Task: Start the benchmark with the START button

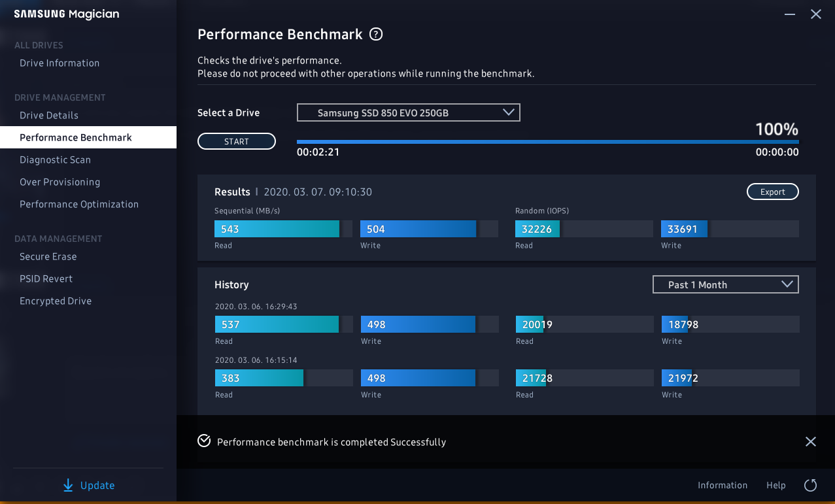Action: pos(237,141)
